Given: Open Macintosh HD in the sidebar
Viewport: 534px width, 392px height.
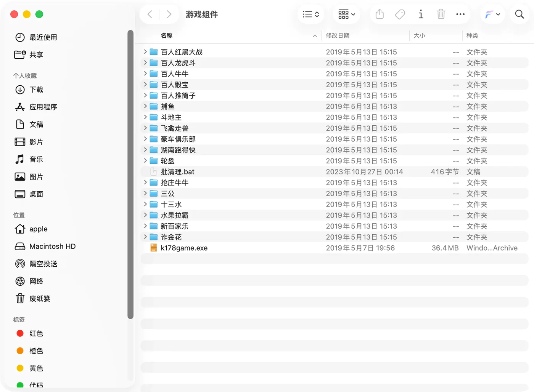Looking at the screenshot, I should click(45, 246).
